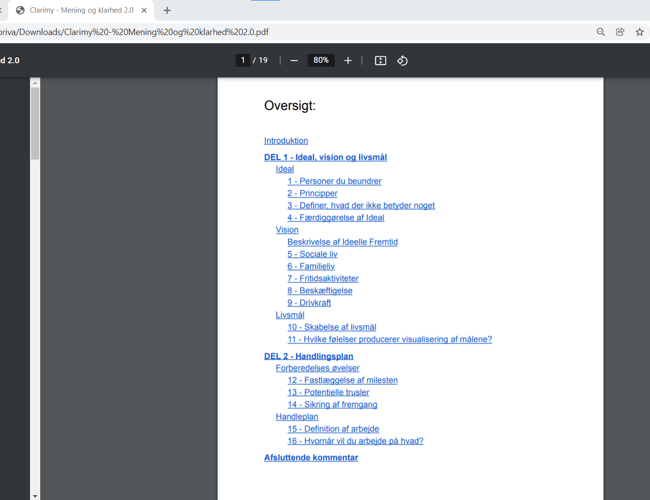Rotate the document counterclockwise
Viewport: 650px width, 500px height.
click(402, 61)
